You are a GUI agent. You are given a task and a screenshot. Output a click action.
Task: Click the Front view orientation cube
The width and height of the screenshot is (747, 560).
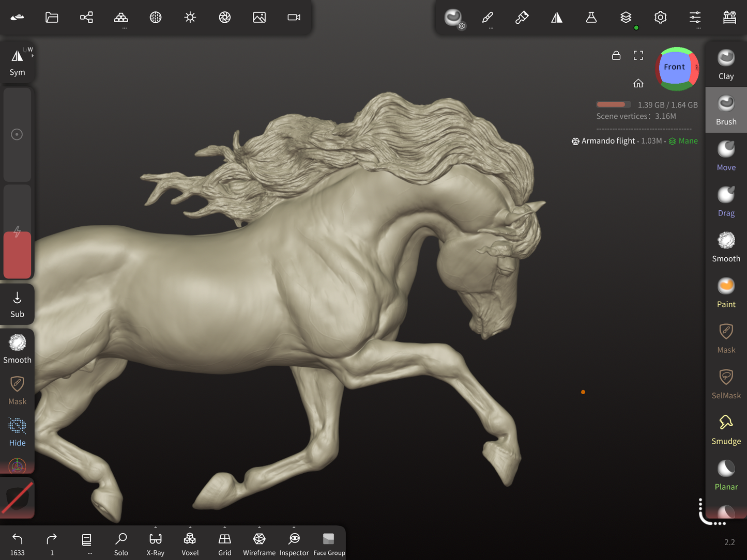click(x=675, y=67)
